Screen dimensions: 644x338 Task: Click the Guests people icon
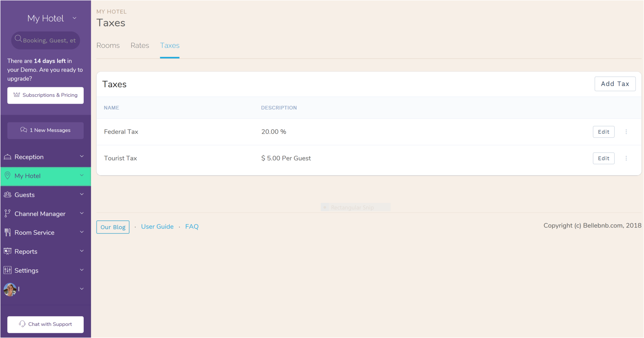tap(7, 195)
